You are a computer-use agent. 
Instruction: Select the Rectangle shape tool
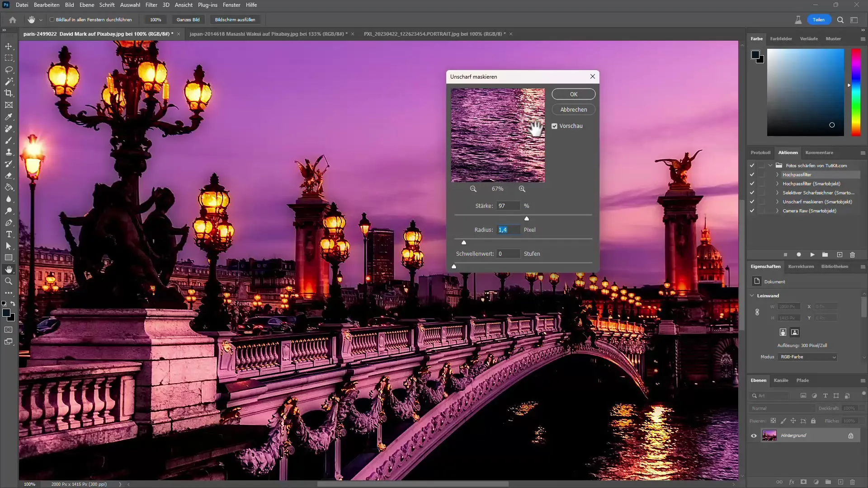click(9, 258)
